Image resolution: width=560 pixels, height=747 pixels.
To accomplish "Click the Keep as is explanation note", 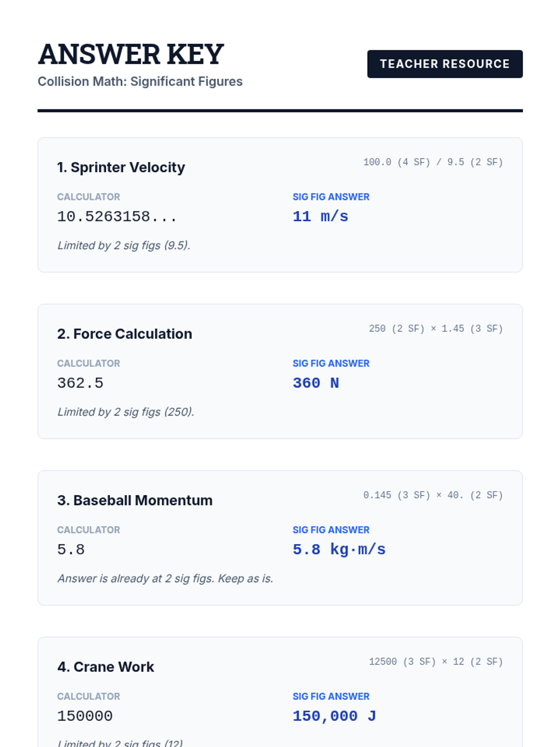I will (165, 578).
